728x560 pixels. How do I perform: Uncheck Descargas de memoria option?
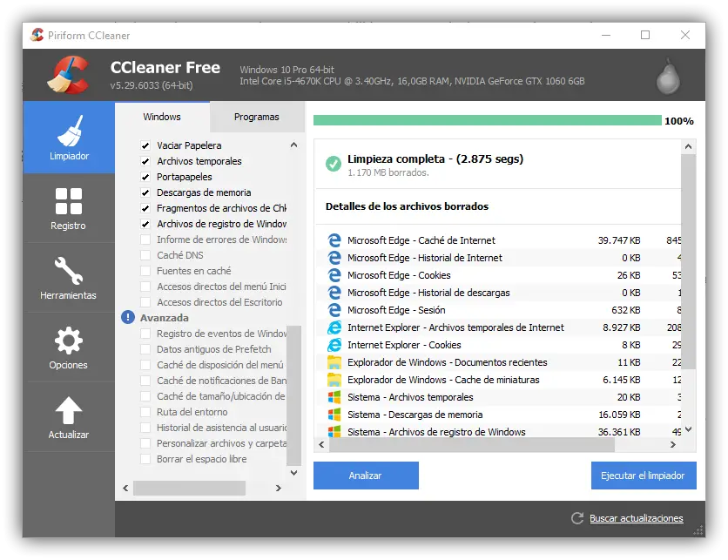click(x=145, y=192)
